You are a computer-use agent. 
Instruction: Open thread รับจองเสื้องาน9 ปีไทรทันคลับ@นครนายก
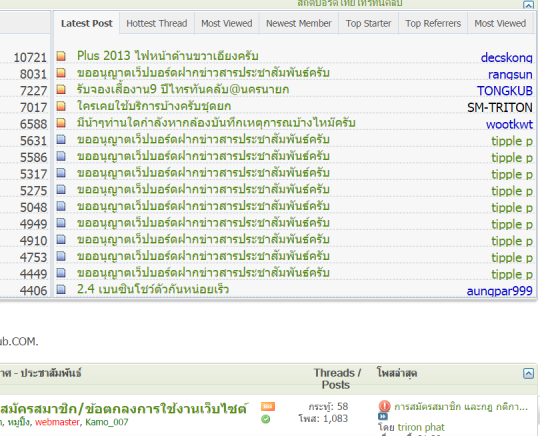[183, 90]
